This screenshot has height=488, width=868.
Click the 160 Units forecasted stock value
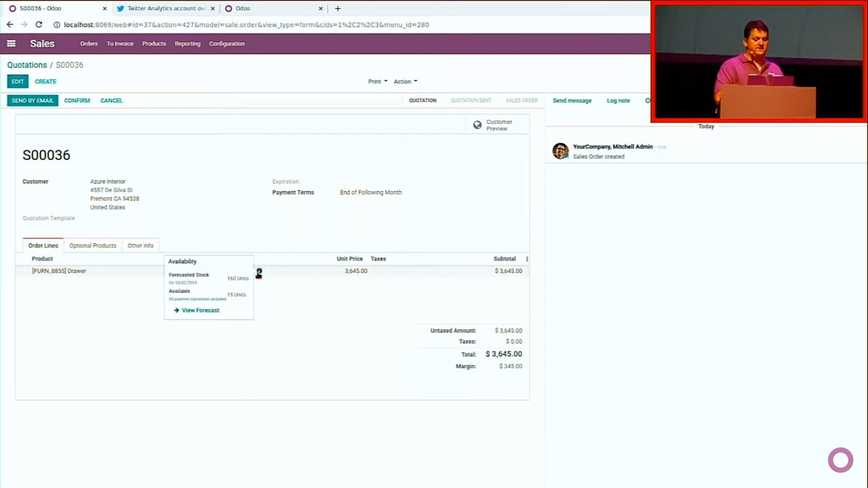point(238,278)
